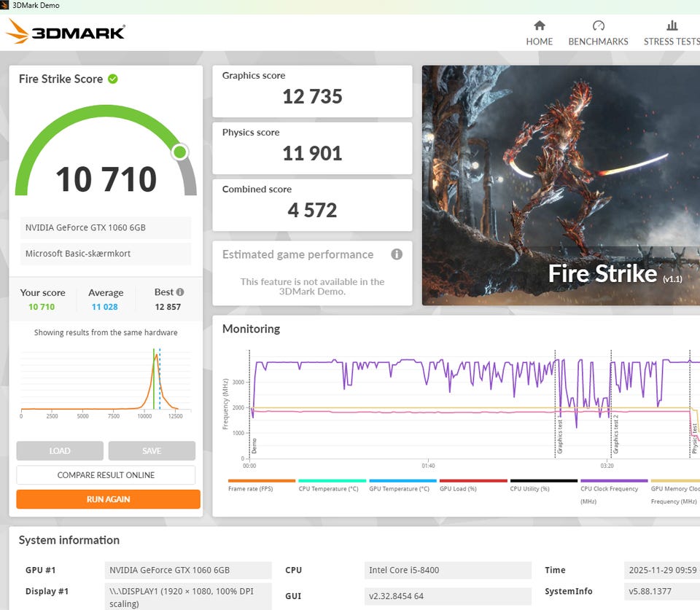Click Microsoft Basic-skærmkort entry
This screenshot has width=700, height=610.
point(106,254)
